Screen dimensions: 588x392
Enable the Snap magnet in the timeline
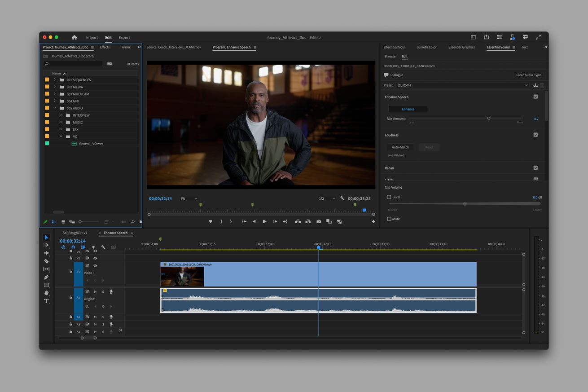point(73,247)
